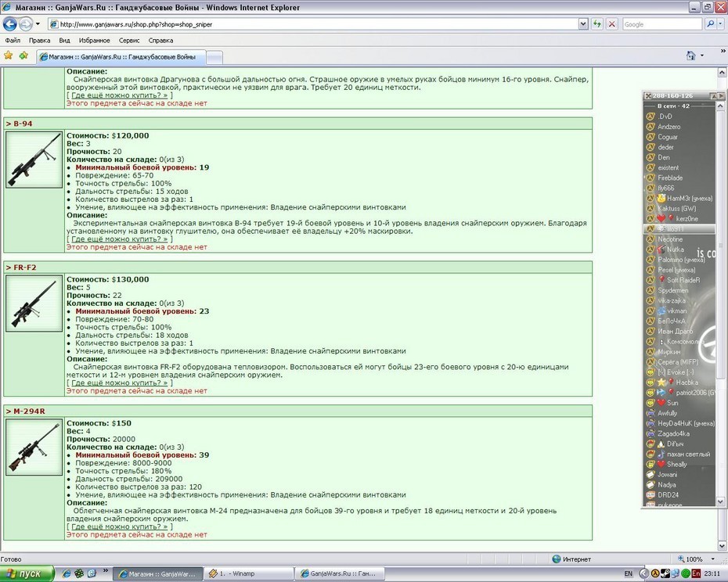Screen dimensions: 728x582
Task: Switch to the Winamp taskbar button
Action: coord(250,573)
